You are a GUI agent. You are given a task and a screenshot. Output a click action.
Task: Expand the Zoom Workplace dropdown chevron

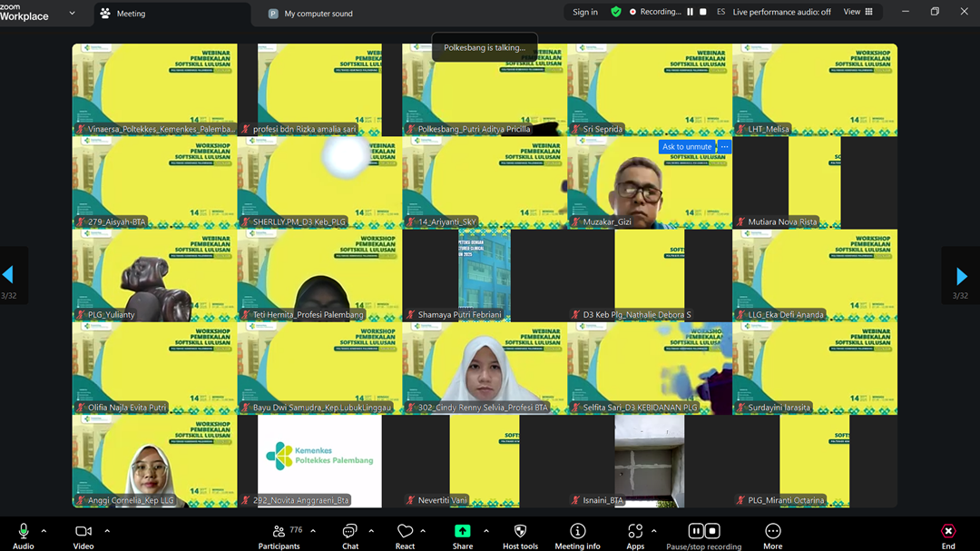click(73, 13)
